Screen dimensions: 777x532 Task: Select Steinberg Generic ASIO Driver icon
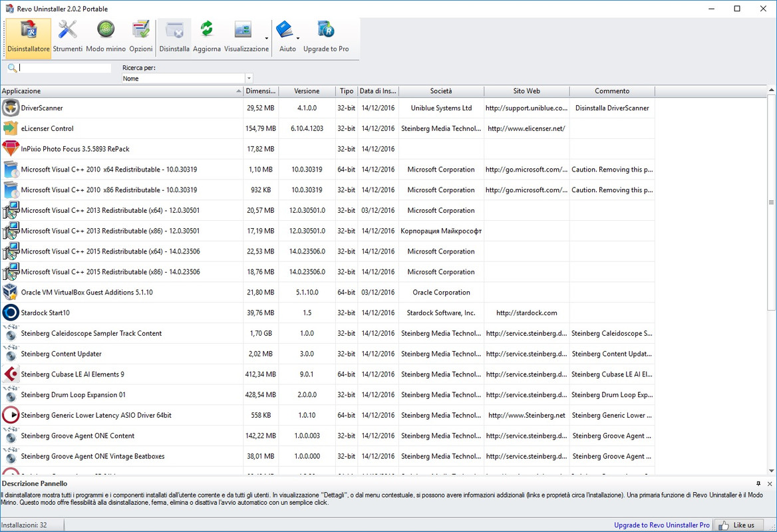pos(11,415)
